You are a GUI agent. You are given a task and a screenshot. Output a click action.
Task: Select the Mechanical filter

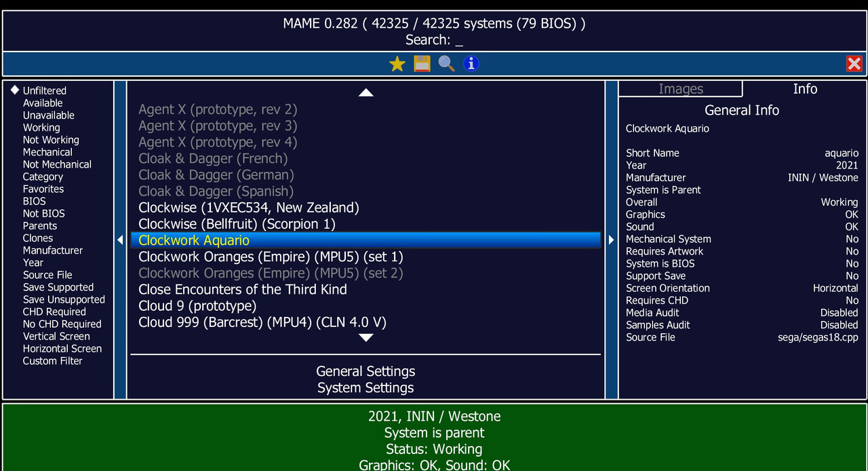click(47, 152)
